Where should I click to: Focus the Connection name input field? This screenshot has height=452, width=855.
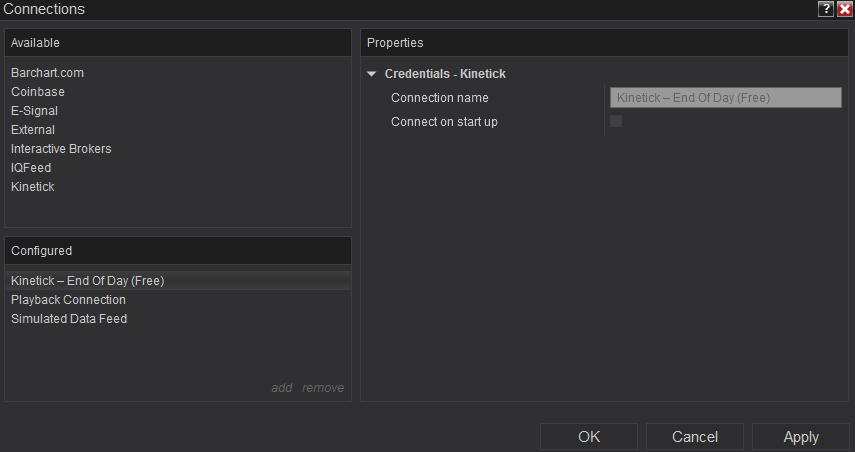726,98
